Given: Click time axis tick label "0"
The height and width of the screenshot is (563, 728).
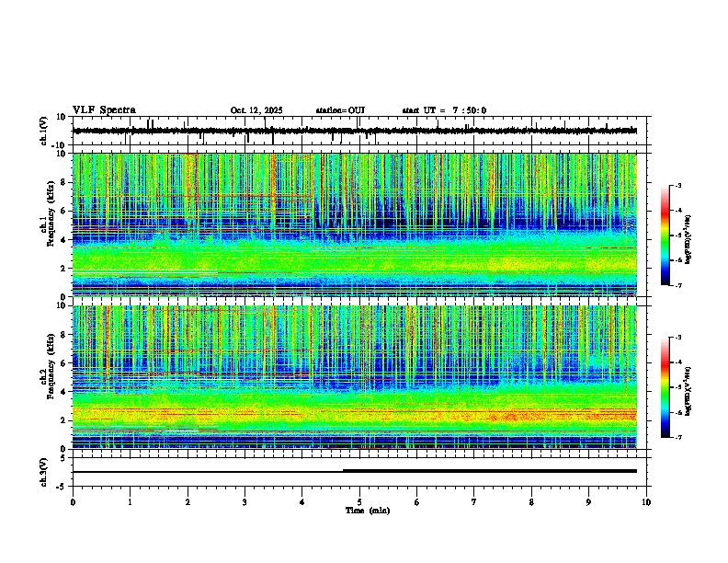Looking at the screenshot, I should tap(73, 502).
